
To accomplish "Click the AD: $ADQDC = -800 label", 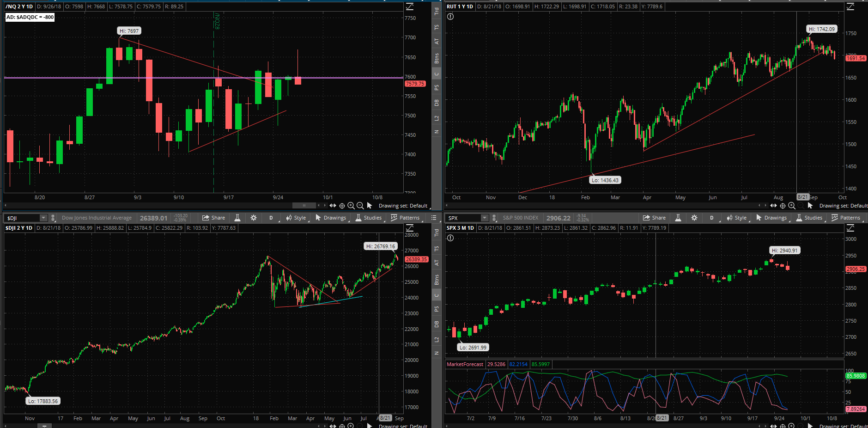I will pyautogui.click(x=30, y=17).
